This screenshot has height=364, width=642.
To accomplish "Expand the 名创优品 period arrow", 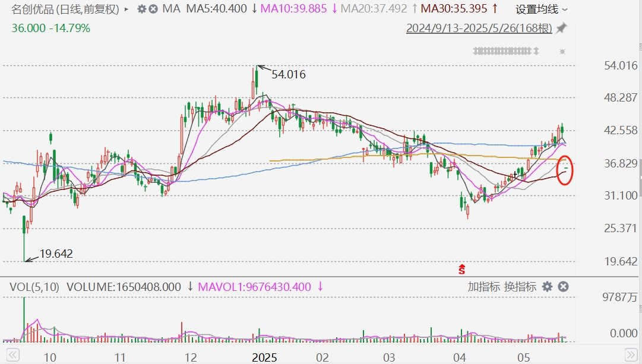I will [126, 9].
